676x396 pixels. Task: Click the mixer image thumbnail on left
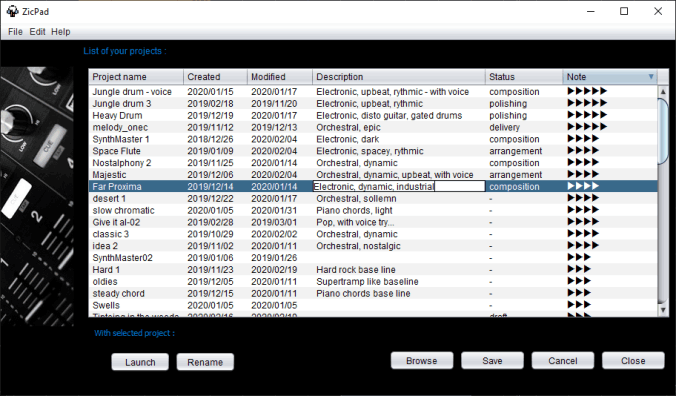37,196
